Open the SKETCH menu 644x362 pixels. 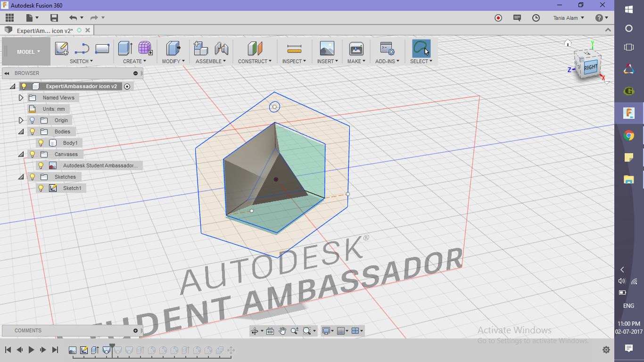pyautogui.click(x=81, y=61)
